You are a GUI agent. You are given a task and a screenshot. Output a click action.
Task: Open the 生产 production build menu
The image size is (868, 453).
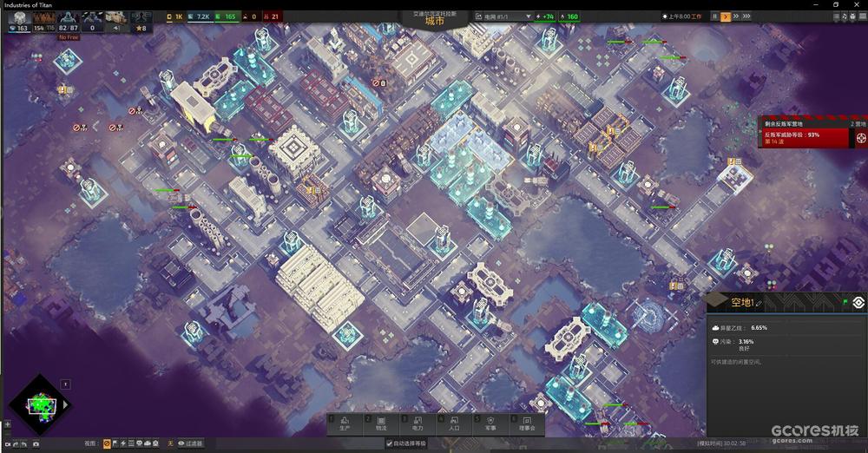[x=345, y=423]
